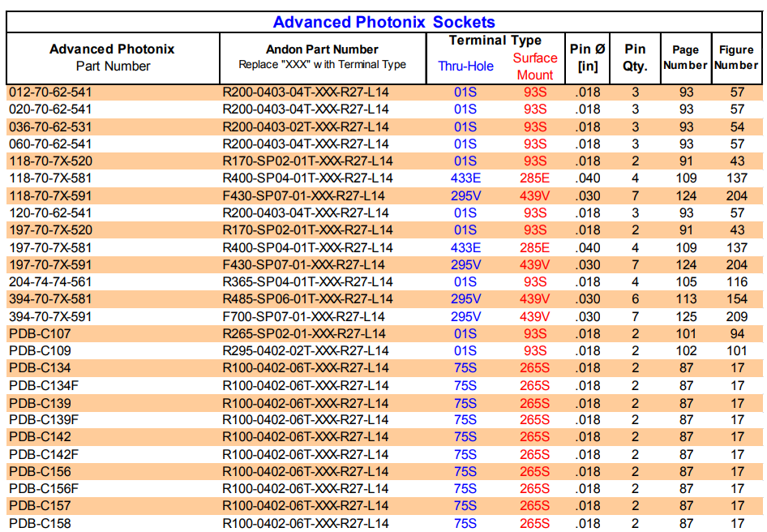This screenshot has height=532, width=767.
Task: Select figure number 209
Action: coord(736,316)
